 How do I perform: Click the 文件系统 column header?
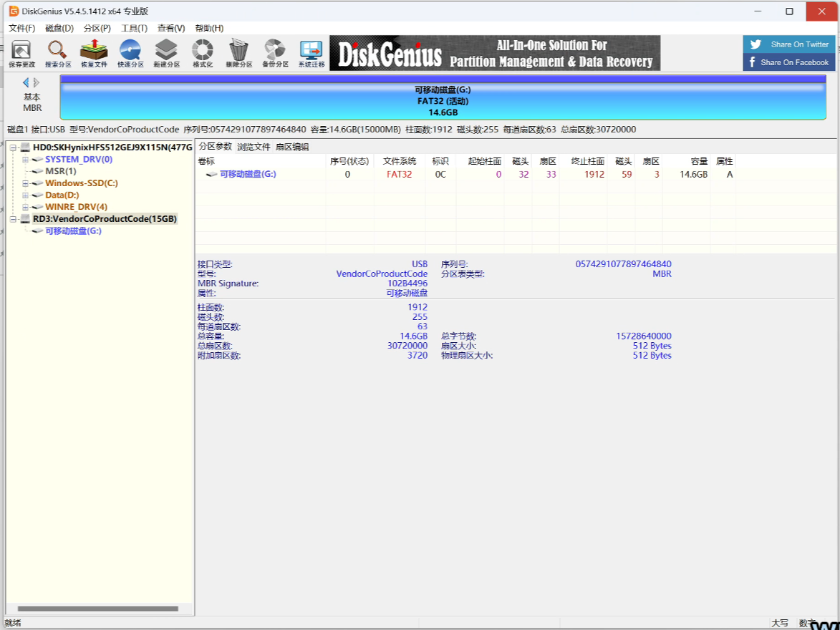click(399, 161)
